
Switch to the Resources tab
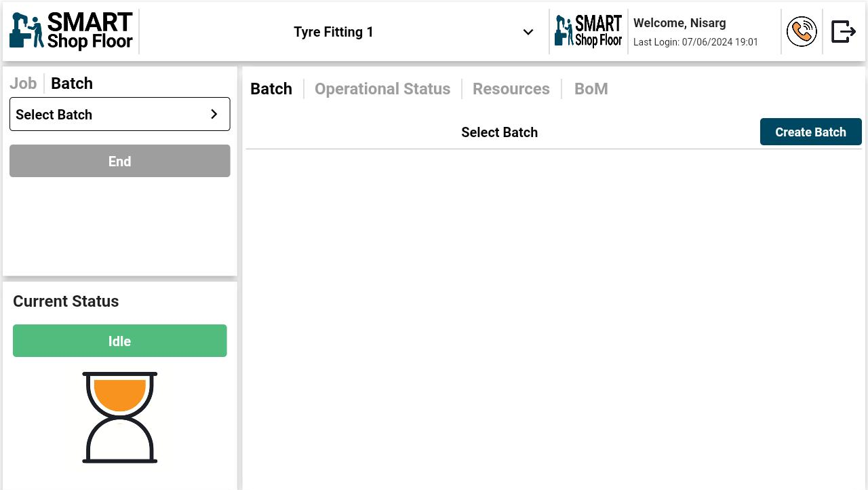pyautogui.click(x=511, y=89)
